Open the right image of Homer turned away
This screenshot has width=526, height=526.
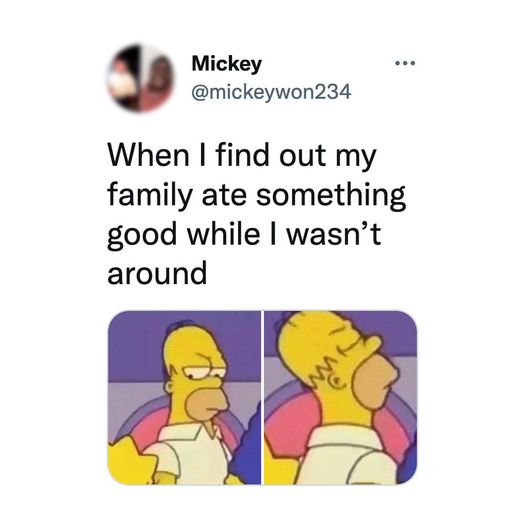(340, 398)
